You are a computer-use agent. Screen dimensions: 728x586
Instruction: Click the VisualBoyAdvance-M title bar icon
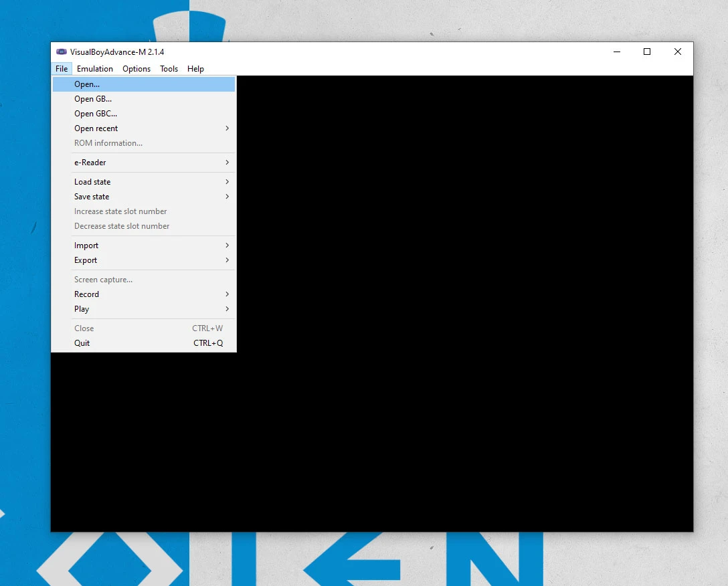tap(62, 52)
